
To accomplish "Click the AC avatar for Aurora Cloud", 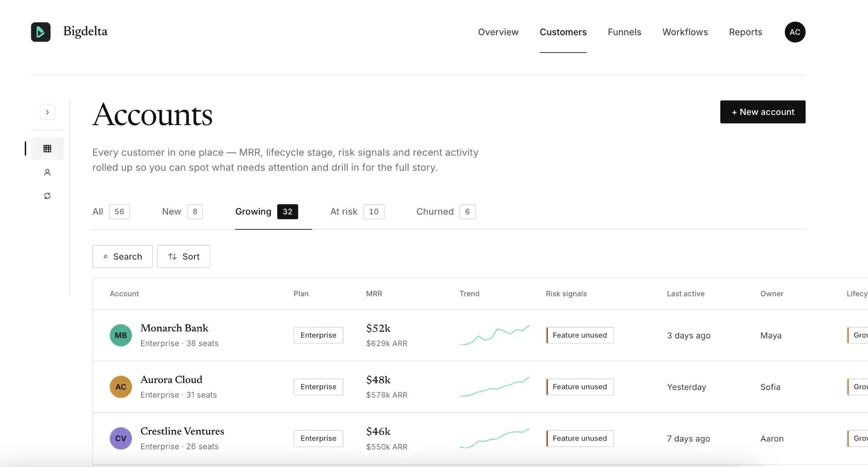I will pos(121,387).
